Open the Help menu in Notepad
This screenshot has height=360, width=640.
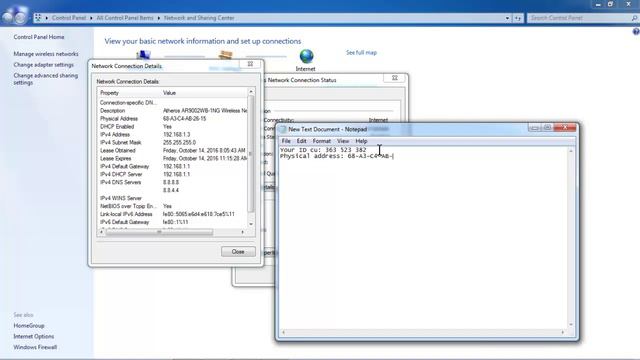[361, 141]
